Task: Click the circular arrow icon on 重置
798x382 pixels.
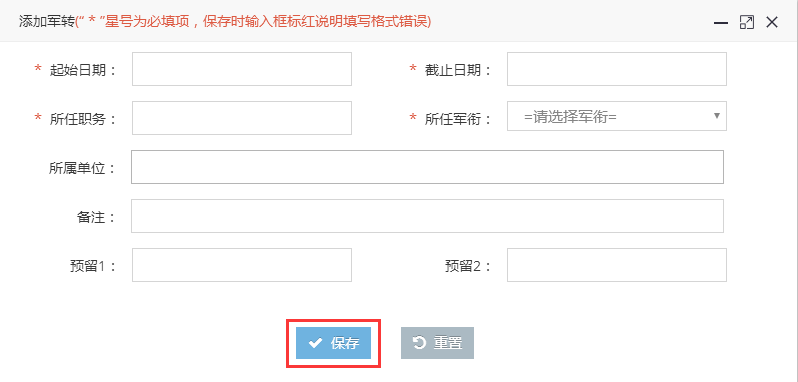Action: 419,343
